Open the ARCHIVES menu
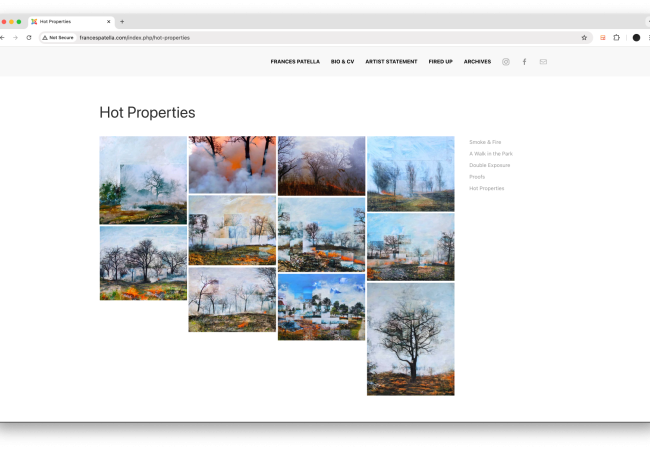The height and width of the screenshot is (450, 650). tap(477, 62)
